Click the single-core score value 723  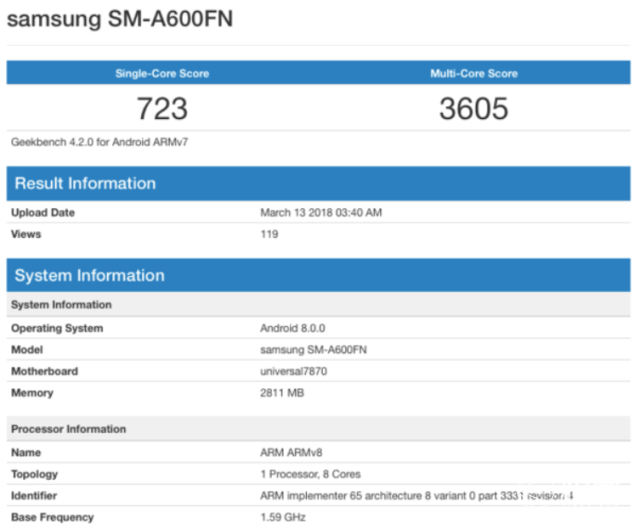(162, 109)
